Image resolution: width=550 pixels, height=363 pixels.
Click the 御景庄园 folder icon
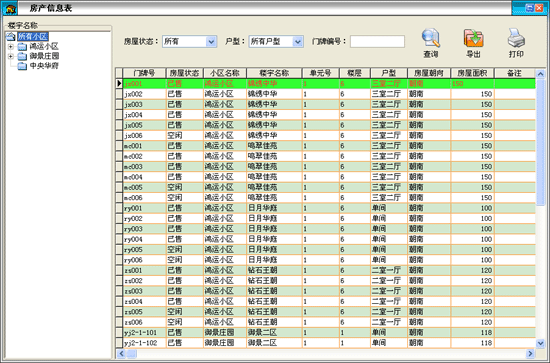click(22, 56)
